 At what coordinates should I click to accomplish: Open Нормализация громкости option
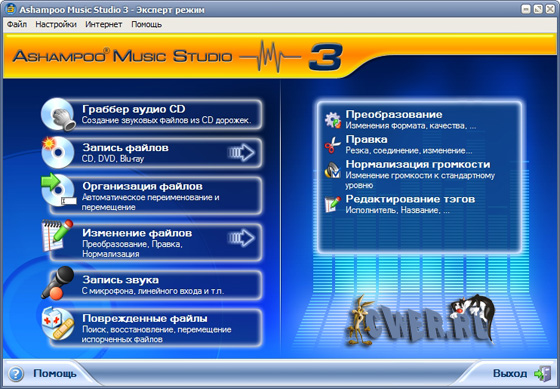418,164
